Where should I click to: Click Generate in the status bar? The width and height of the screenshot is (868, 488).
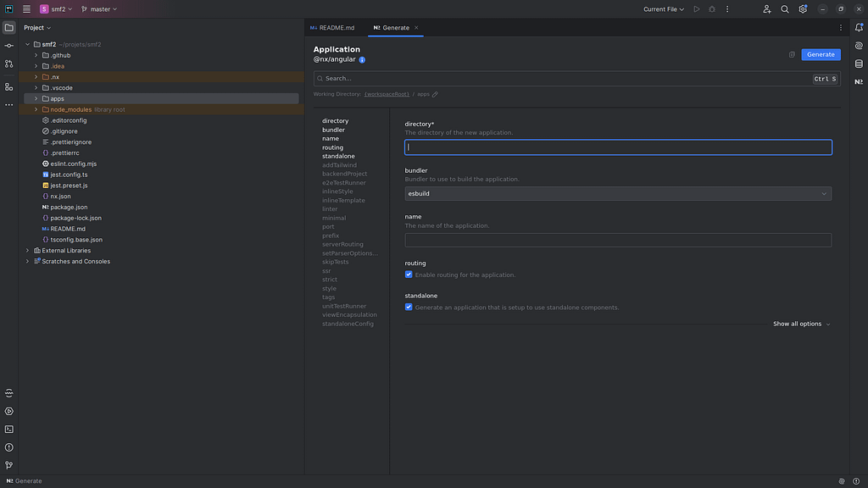tap(24, 481)
